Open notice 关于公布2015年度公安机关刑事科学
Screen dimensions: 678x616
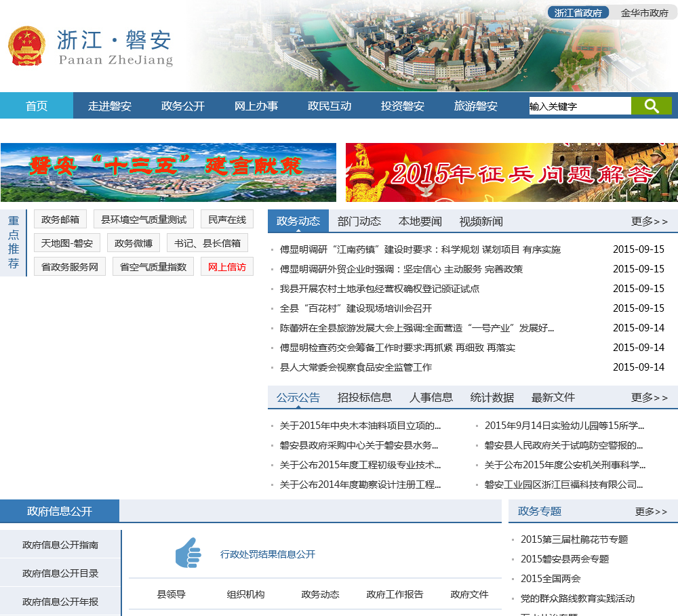tap(565, 465)
